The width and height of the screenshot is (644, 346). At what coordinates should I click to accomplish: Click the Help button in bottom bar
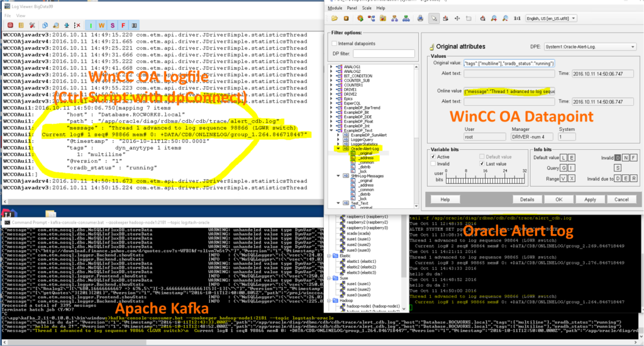pyautogui.click(x=445, y=199)
